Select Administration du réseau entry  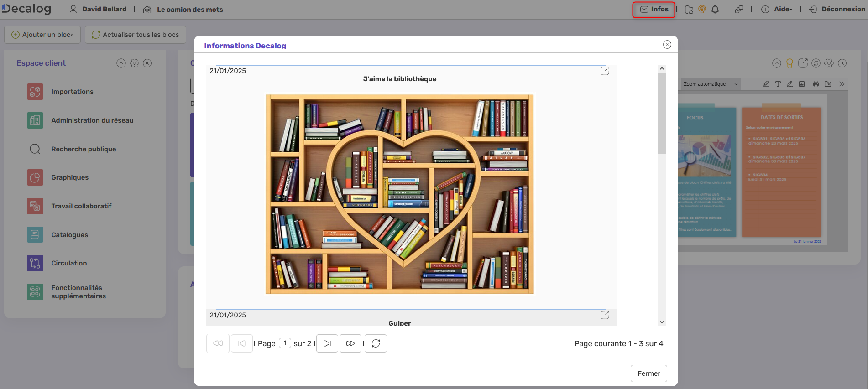coord(92,120)
